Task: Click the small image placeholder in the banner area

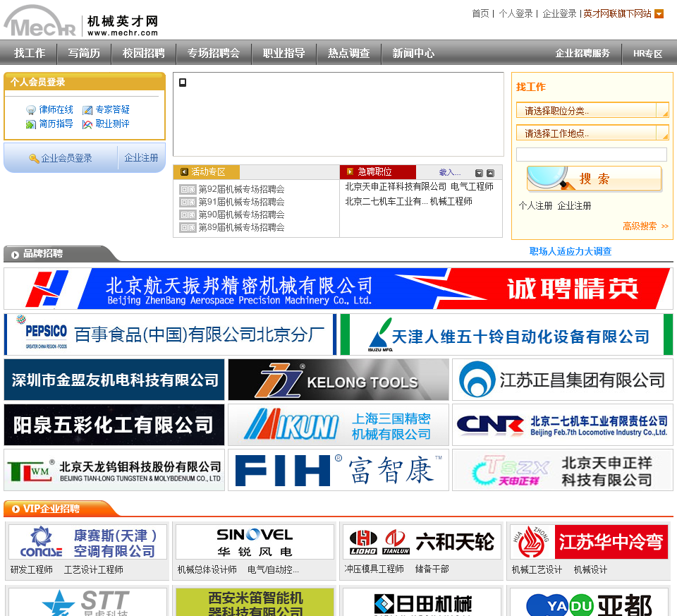Action: click(x=183, y=83)
